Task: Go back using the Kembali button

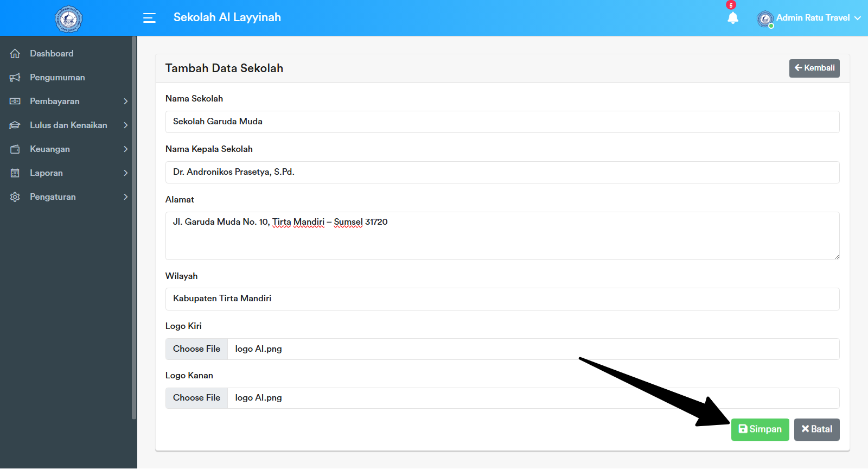Action: tap(814, 68)
